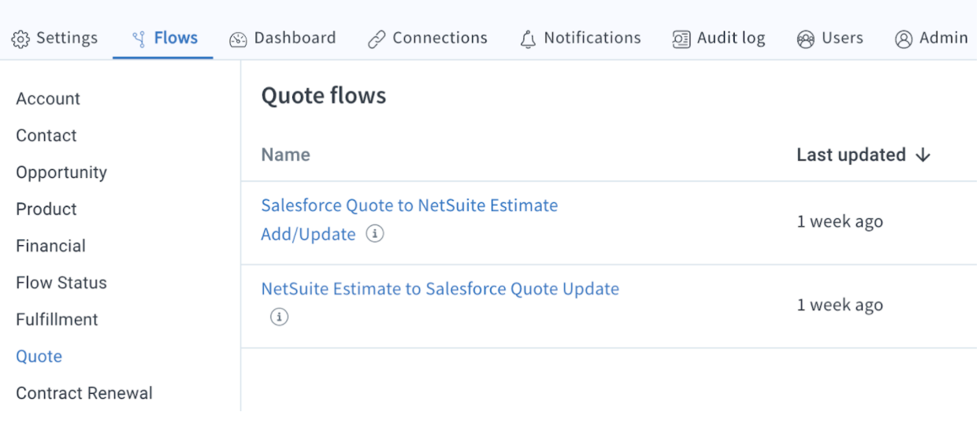Open the Admin tab
The image size is (980, 438).
pyautogui.click(x=931, y=38)
